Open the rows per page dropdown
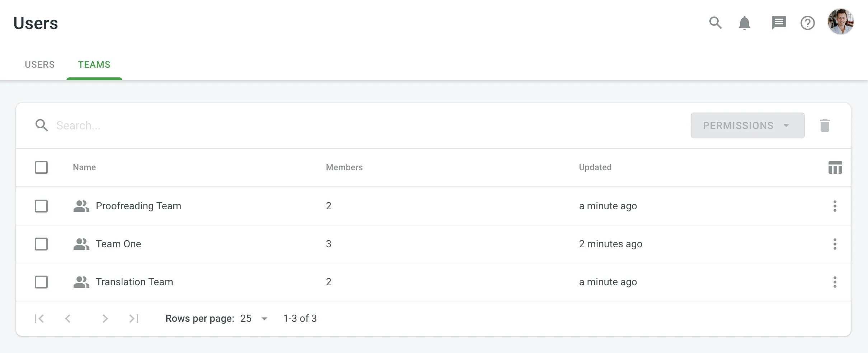Screen dimensions: 868x353 coord(254,319)
